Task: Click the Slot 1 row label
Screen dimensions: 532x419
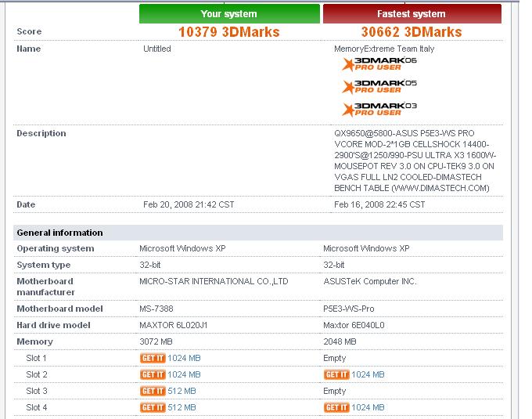Action: [x=36, y=358]
